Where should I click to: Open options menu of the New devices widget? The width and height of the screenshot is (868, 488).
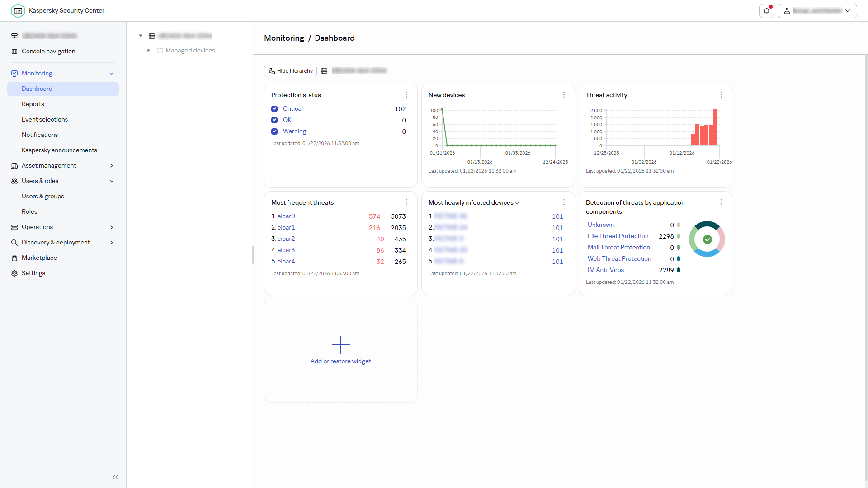[564, 95]
